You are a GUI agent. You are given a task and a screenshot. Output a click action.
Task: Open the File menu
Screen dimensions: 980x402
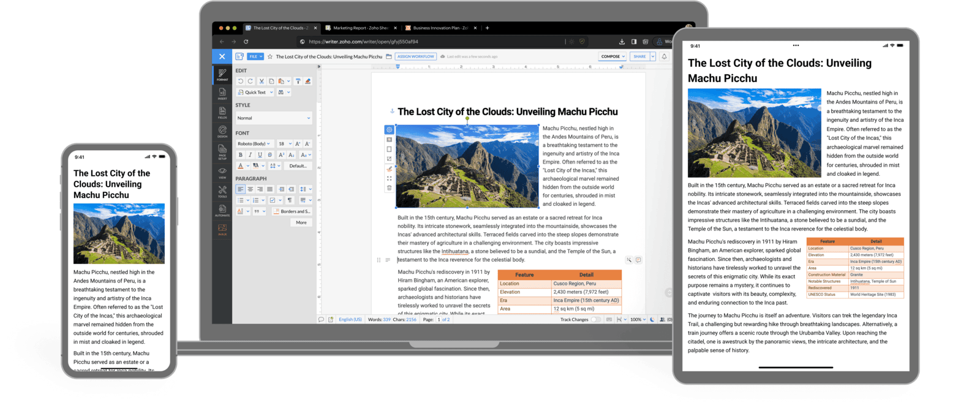click(x=255, y=56)
